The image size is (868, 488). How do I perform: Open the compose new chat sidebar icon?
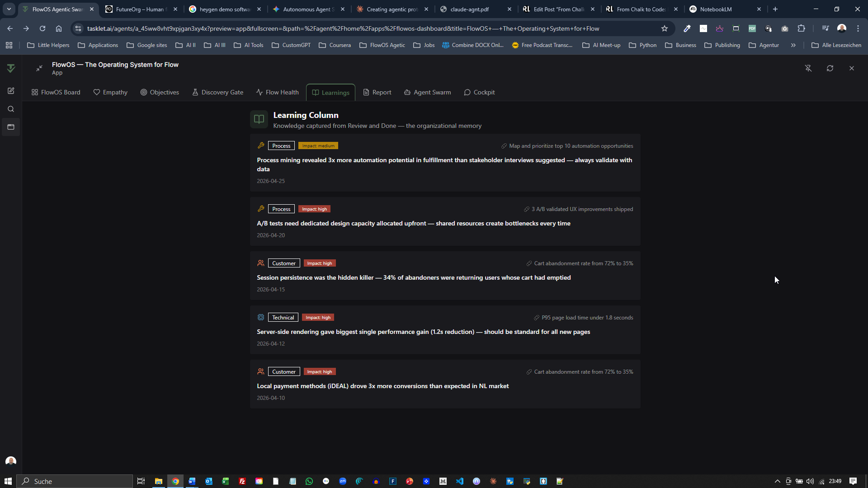[x=11, y=91]
